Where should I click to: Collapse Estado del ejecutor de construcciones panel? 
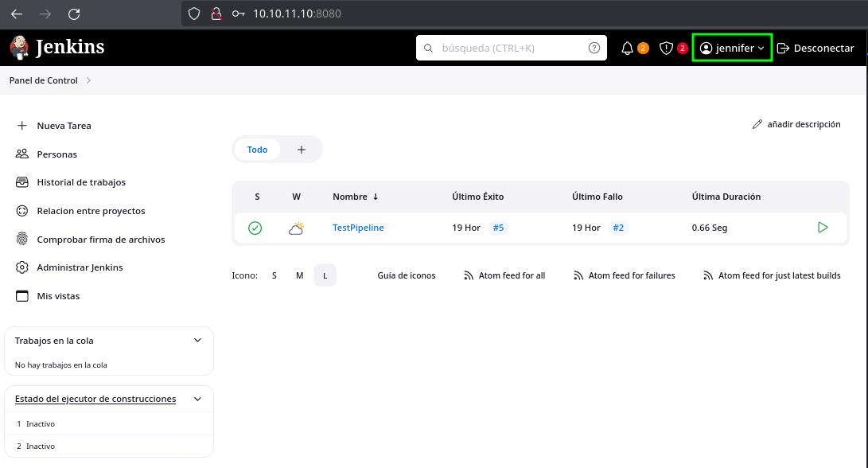tap(197, 399)
